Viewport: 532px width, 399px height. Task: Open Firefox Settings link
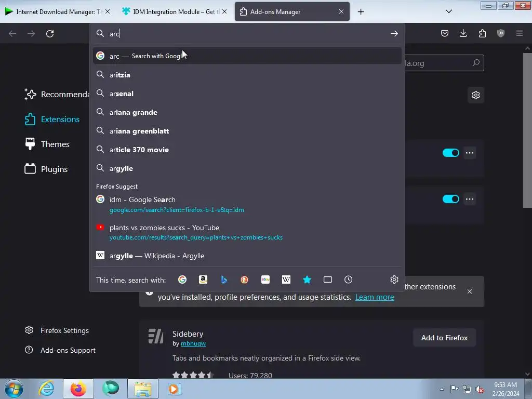[x=57, y=330]
